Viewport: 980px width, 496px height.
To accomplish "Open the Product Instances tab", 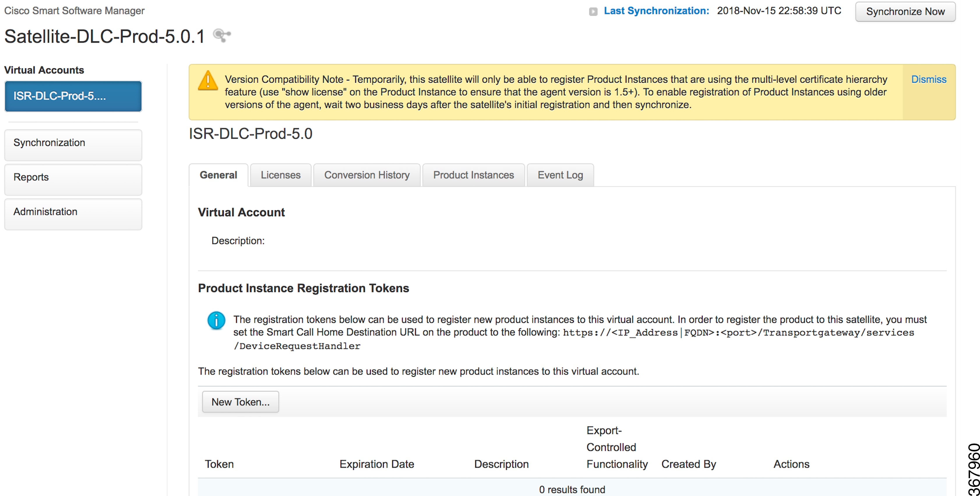I will 473,175.
